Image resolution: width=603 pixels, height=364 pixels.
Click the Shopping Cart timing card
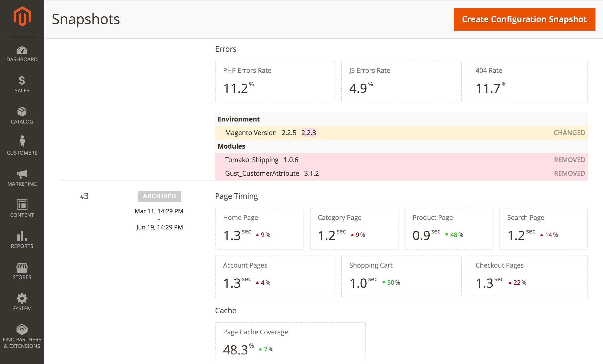click(x=401, y=276)
